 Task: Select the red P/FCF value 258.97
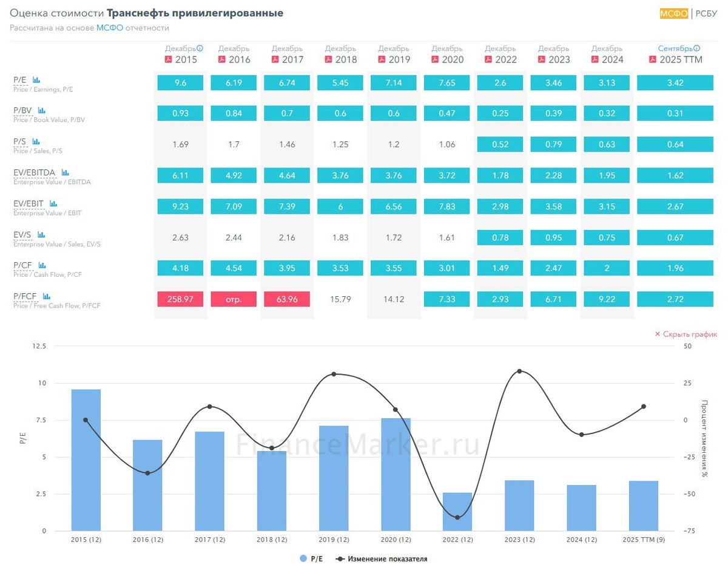pos(180,299)
